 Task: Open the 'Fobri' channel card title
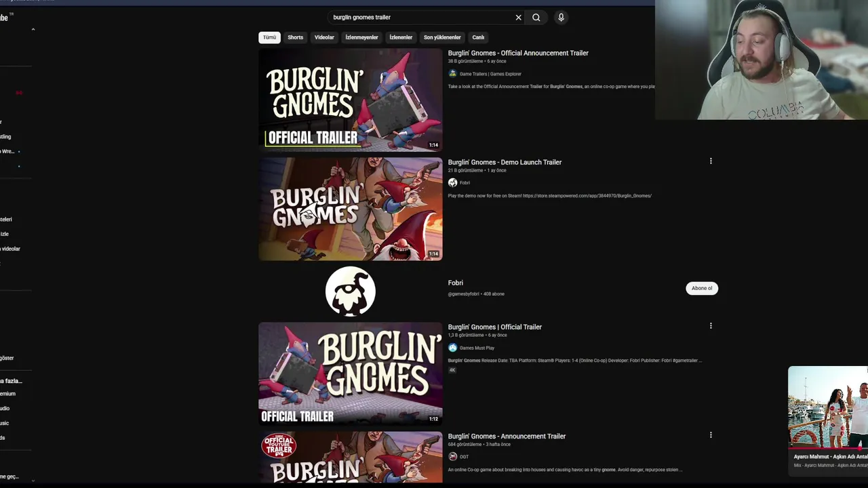click(x=455, y=283)
